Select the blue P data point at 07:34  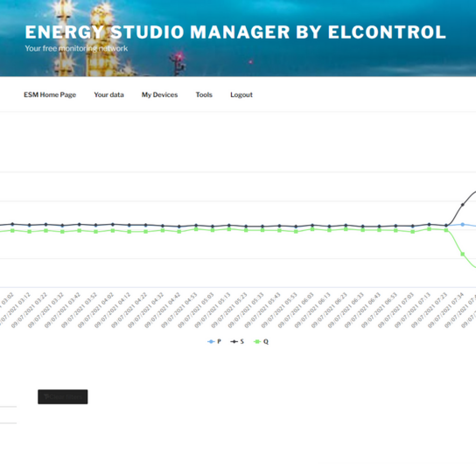(x=463, y=225)
